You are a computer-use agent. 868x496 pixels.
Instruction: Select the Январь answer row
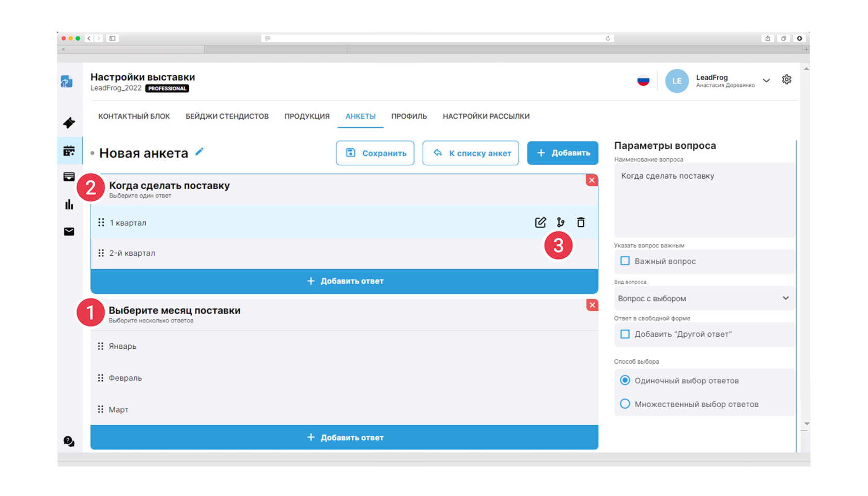345,346
